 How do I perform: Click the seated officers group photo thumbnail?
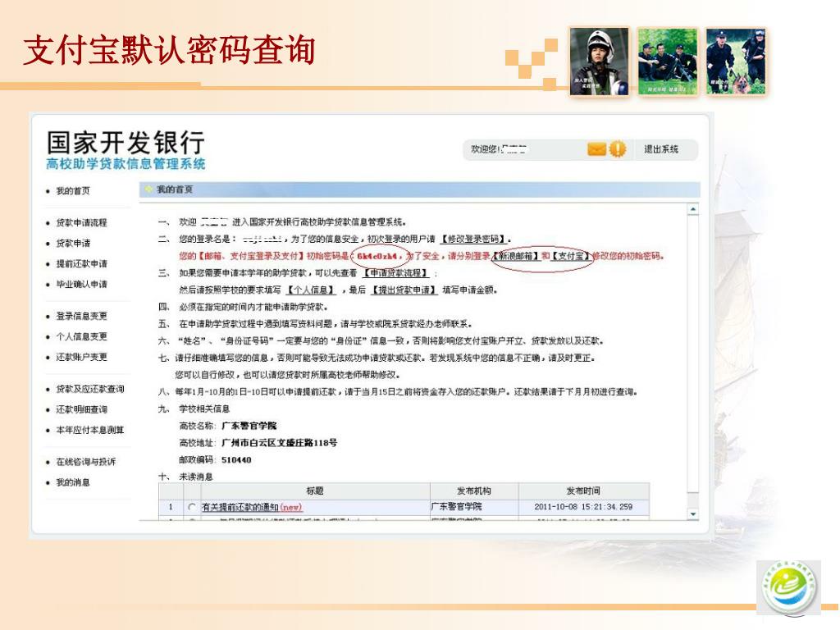[668, 62]
